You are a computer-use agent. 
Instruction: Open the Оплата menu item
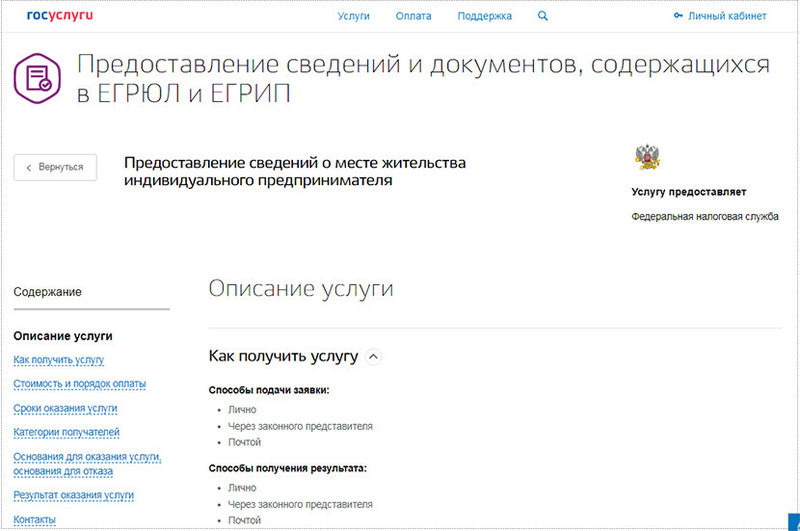pyautogui.click(x=413, y=16)
